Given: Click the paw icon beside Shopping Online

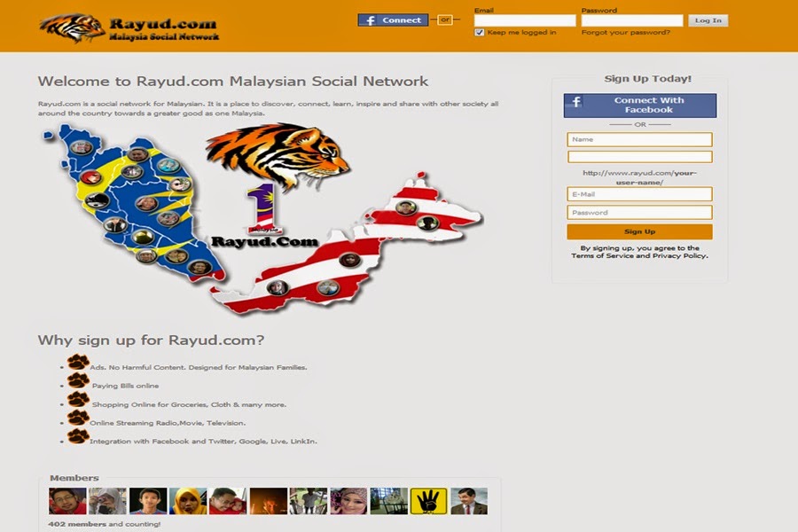Looking at the screenshot, I should click(x=78, y=400).
